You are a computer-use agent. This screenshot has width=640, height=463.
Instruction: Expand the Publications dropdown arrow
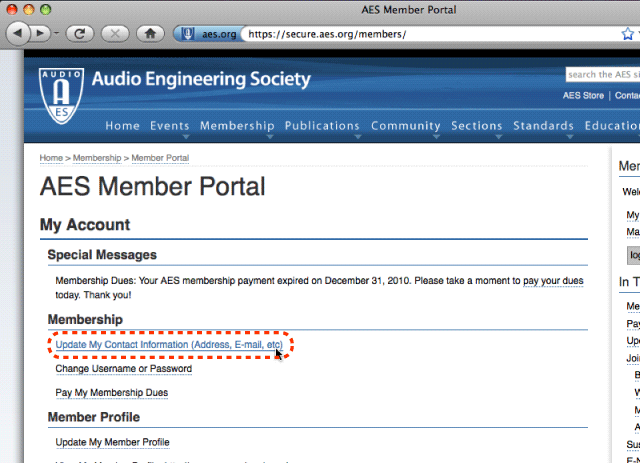358,137
